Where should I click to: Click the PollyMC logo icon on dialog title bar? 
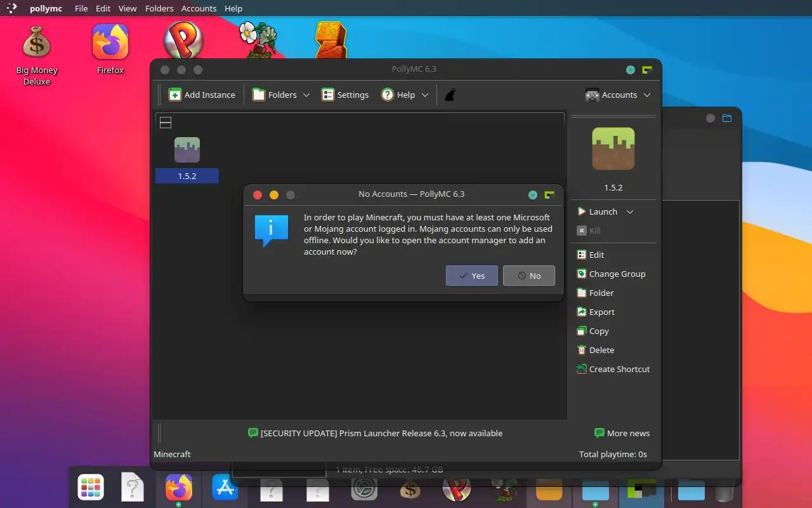pos(549,195)
